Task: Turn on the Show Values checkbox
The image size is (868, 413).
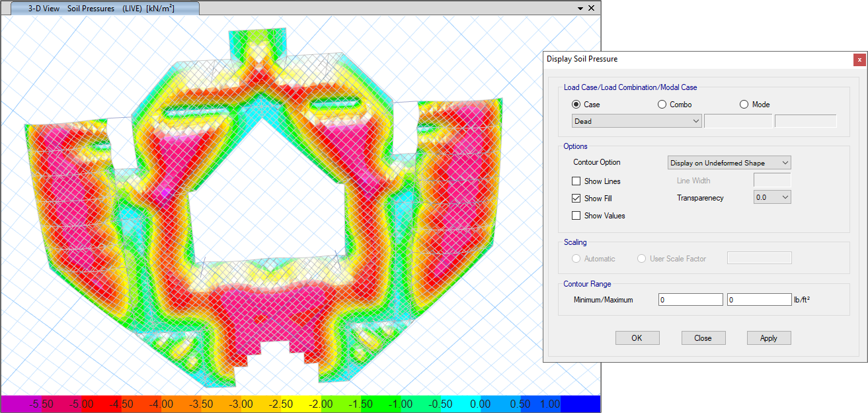Action: click(576, 216)
